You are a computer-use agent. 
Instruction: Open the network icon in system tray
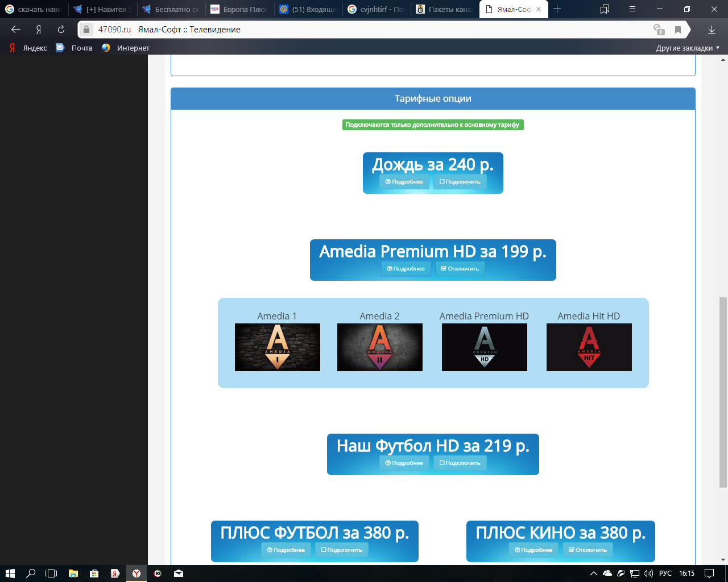(635, 573)
